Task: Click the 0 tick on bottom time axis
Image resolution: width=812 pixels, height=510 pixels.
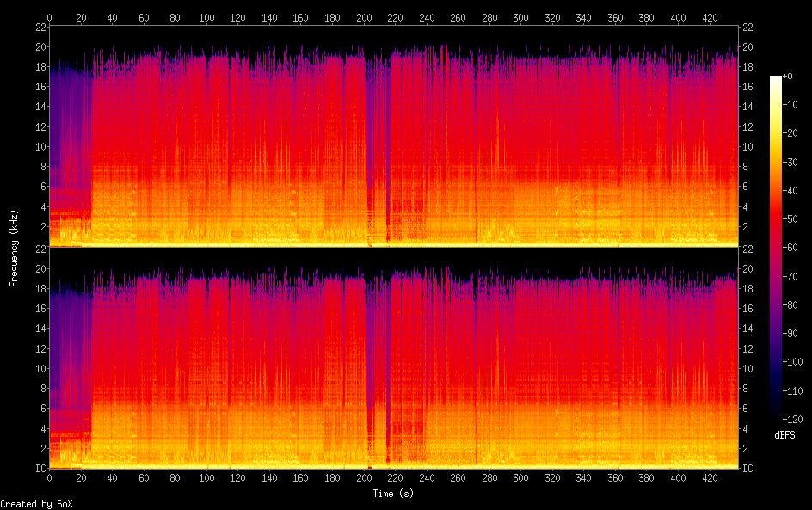Action: coord(49,478)
